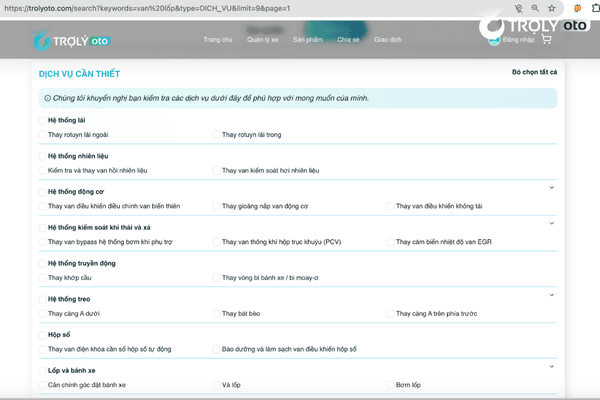This screenshot has height=400, width=600.
Task: Tick Thay khớp cầu
Action: pos(42,278)
